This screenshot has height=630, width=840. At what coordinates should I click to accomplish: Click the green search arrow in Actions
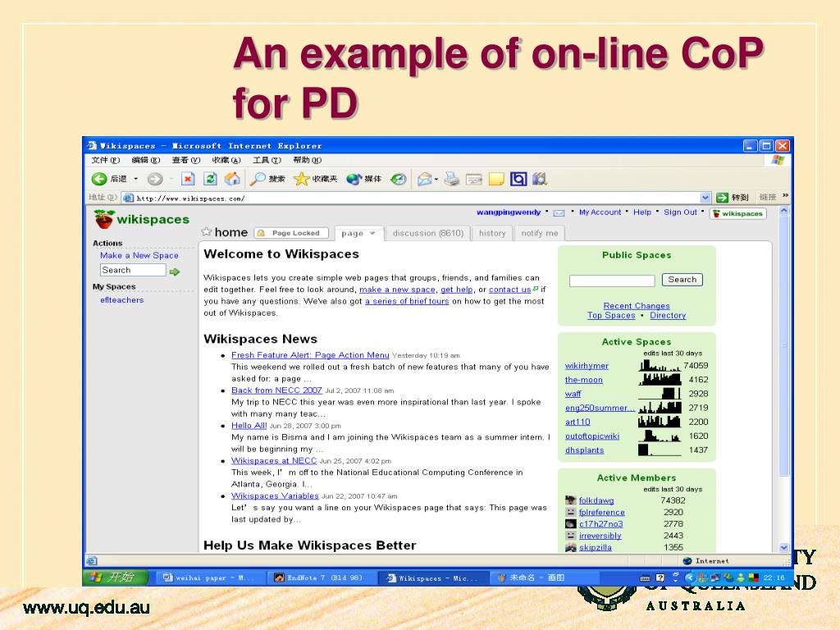(175, 272)
